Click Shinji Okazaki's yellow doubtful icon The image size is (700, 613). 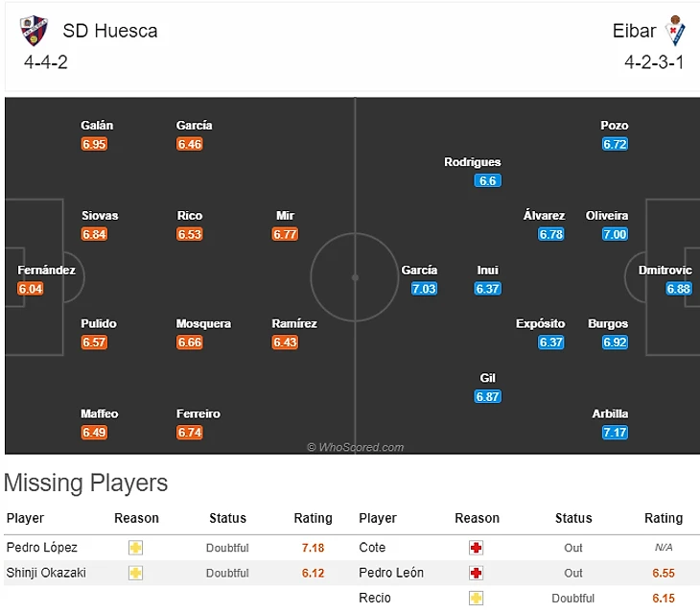136,573
